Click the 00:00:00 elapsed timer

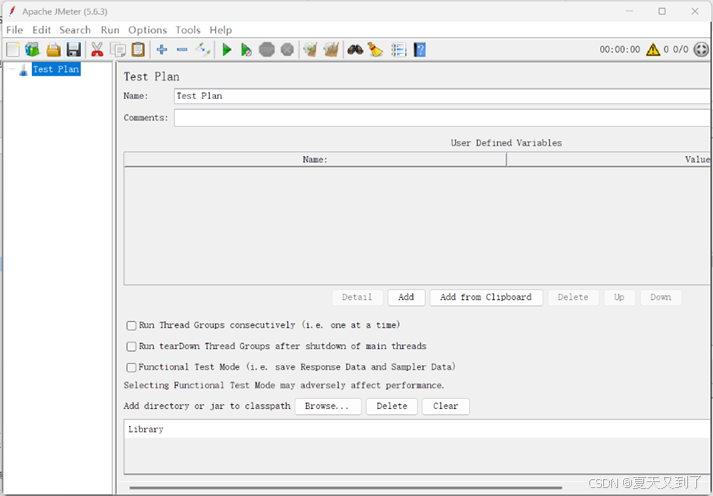(619, 50)
